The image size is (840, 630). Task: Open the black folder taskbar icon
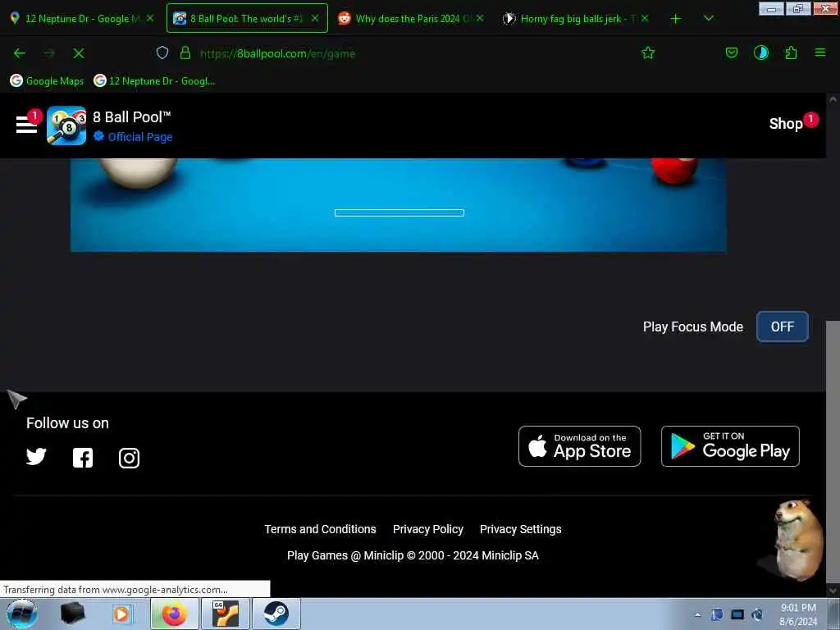(72, 614)
